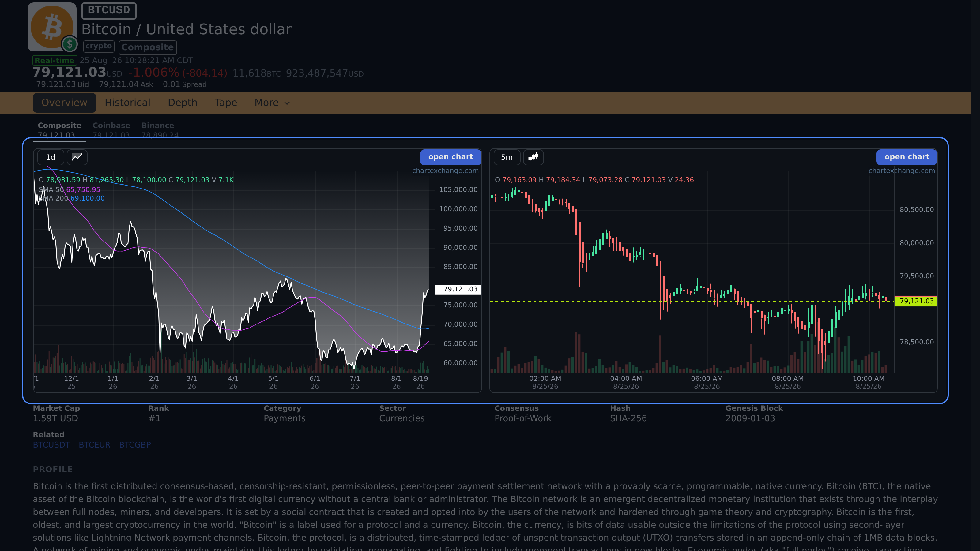980x551 pixels.
Task: Open the 1d interval selector
Action: click(51, 157)
